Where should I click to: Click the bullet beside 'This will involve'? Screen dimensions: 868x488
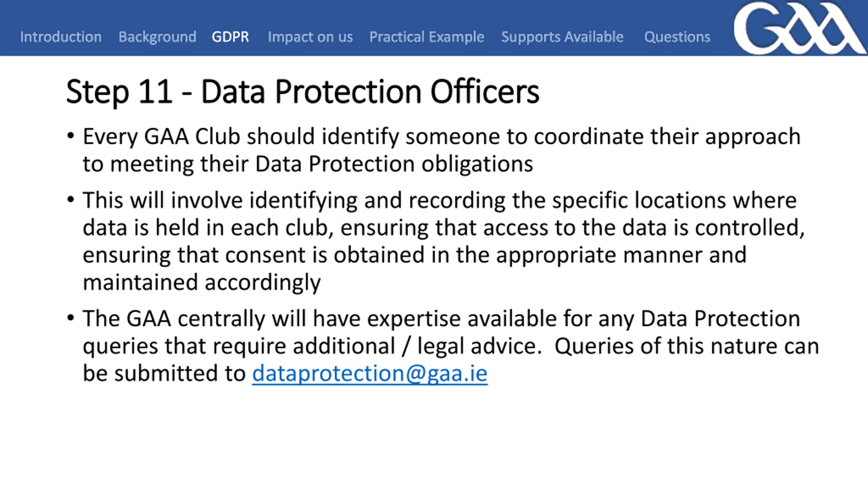71,200
